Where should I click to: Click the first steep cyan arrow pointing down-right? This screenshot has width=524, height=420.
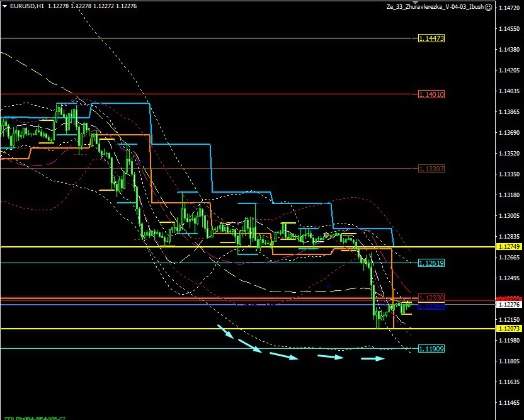(227, 331)
